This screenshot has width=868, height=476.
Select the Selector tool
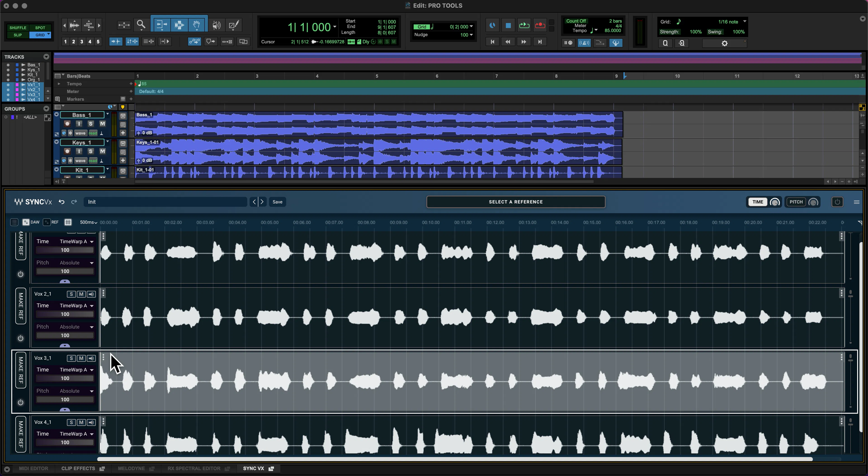179,25
